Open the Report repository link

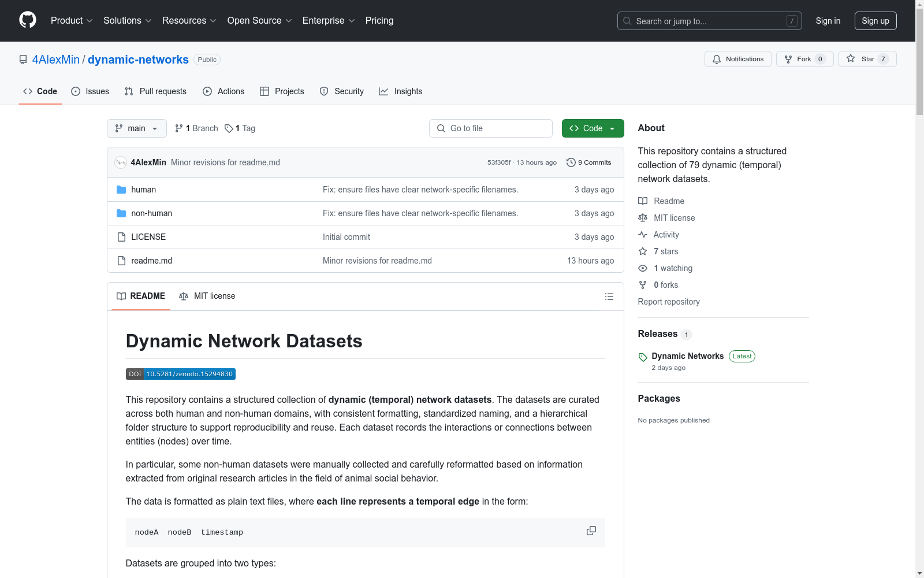point(669,302)
